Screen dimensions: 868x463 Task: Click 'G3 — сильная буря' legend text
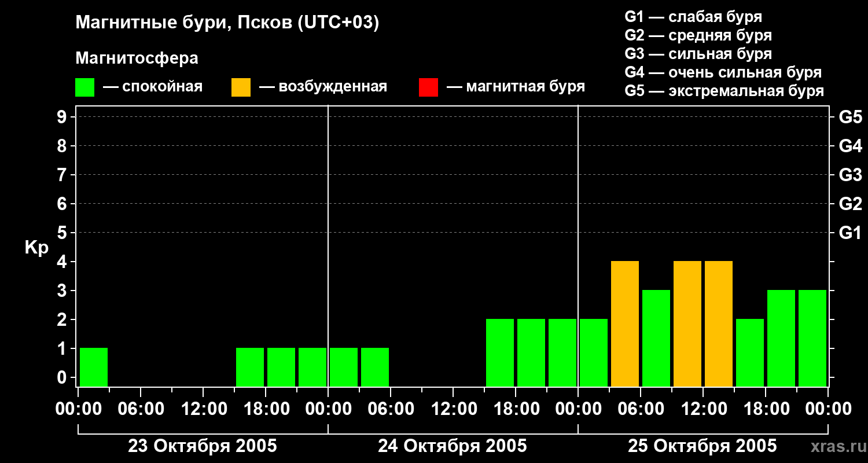click(698, 54)
